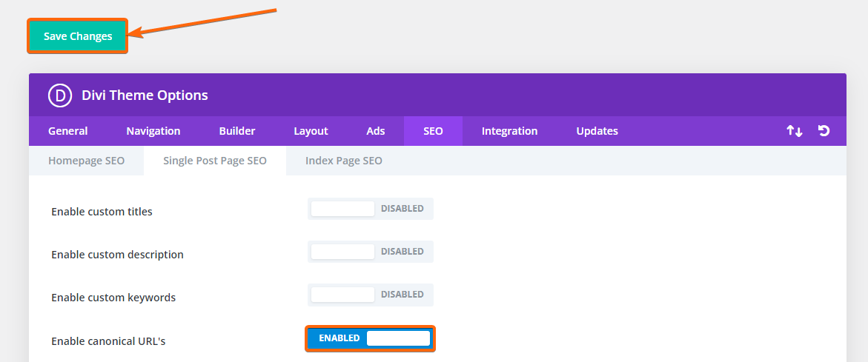The height and width of the screenshot is (362, 868).
Task: Select the Ads tab
Action: click(375, 131)
